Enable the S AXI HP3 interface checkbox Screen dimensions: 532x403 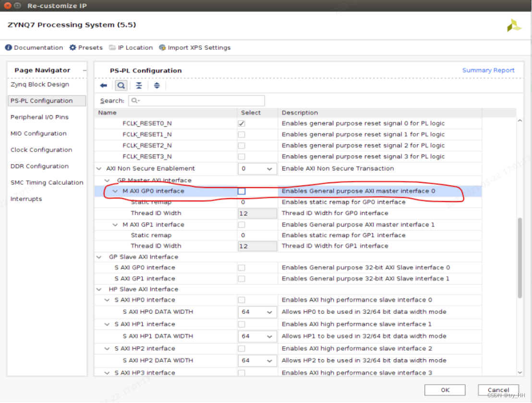coord(242,373)
